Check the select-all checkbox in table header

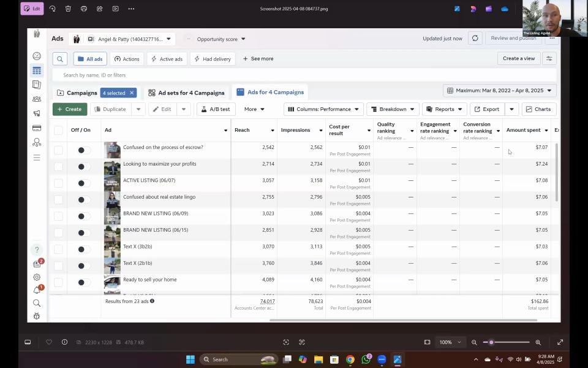[x=58, y=130]
